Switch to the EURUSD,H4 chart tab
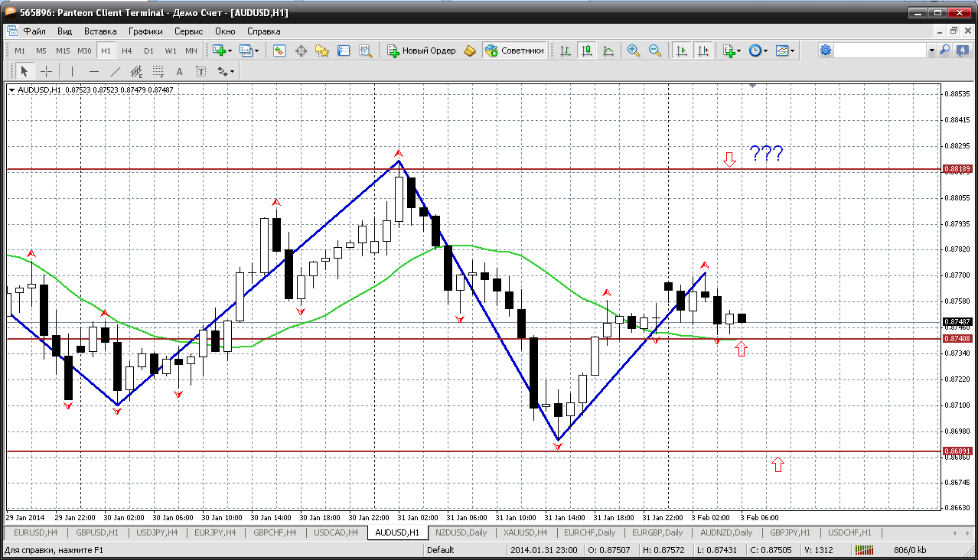 (x=36, y=532)
